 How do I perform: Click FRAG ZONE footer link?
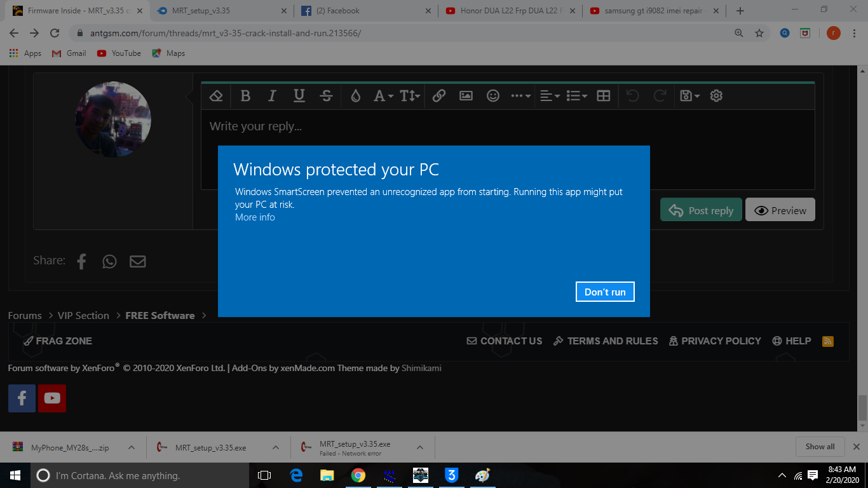(x=58, y=341)
